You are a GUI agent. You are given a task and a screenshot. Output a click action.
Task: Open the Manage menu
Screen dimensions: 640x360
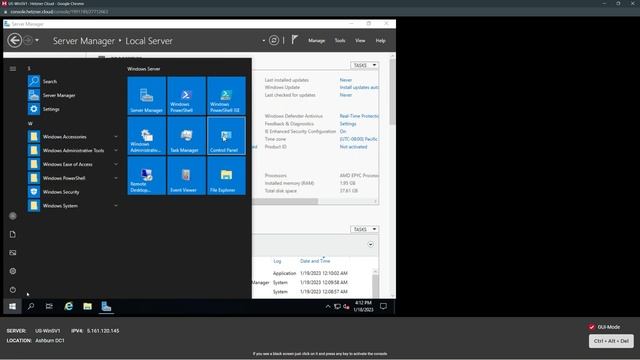[x=316, y=40]
